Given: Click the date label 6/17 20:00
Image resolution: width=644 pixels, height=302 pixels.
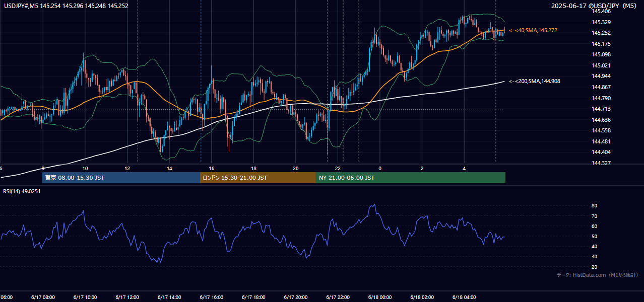Looking at the screenshot, I should pos(295,297).
